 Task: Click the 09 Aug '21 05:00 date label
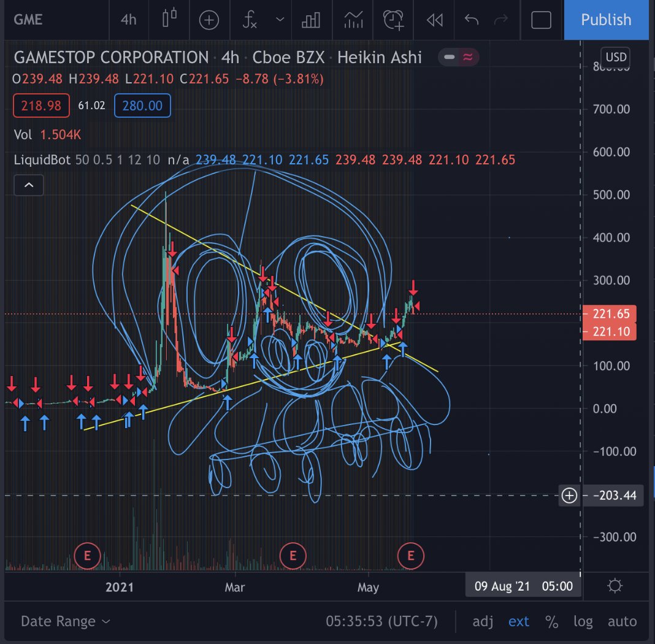click(523, 586)
